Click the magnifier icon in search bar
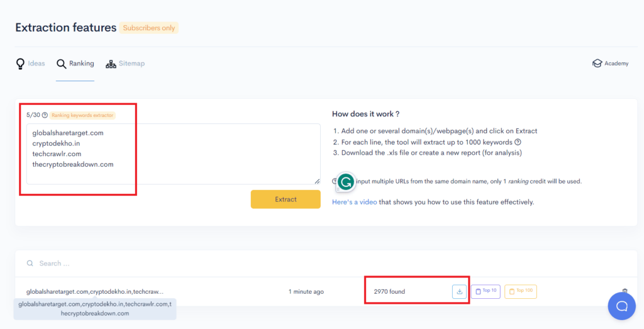This screenshot has height=329, width=644. click(x=30, y=264)
